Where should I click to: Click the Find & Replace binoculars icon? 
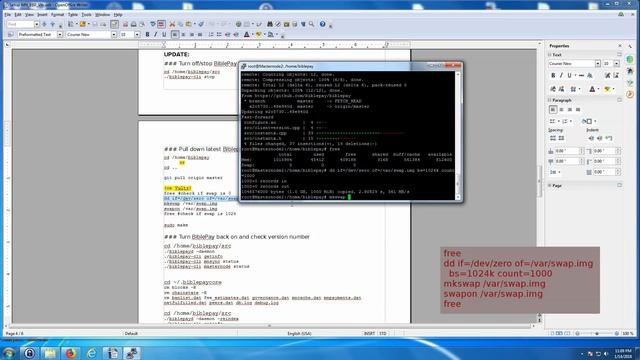(x=269, y=24)
